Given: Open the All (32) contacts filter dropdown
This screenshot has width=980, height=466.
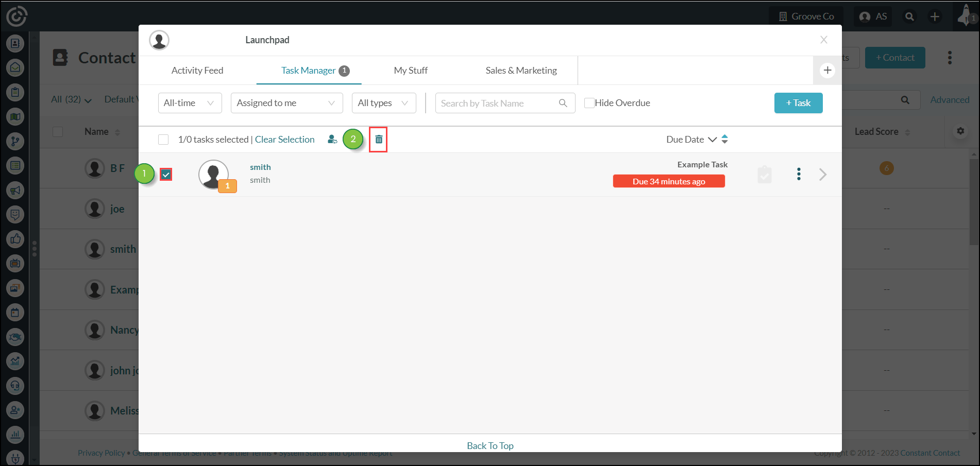Looking at the screenshot, I should [x=71, y=99].
